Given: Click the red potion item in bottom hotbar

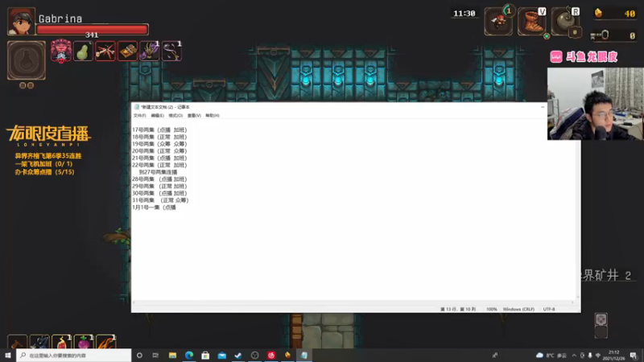Looking at the screenshot, I should click(x=62, y=342).
